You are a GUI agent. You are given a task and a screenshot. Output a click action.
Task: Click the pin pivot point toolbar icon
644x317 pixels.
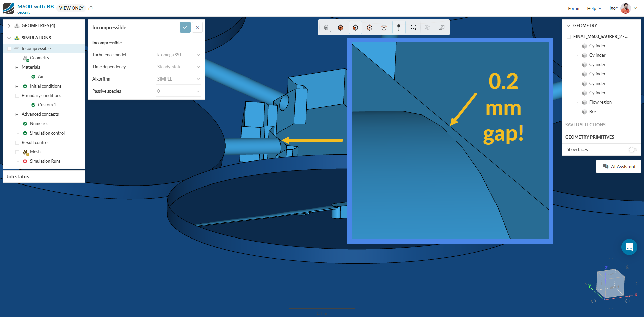399,28
